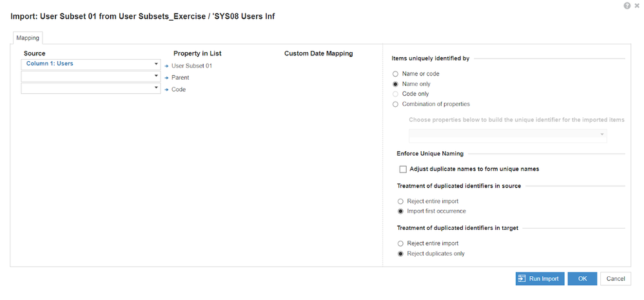The width and height of the screenshot is (644, 300).
Task: Click the arrow icon next to Code
Action: [167, 89]
